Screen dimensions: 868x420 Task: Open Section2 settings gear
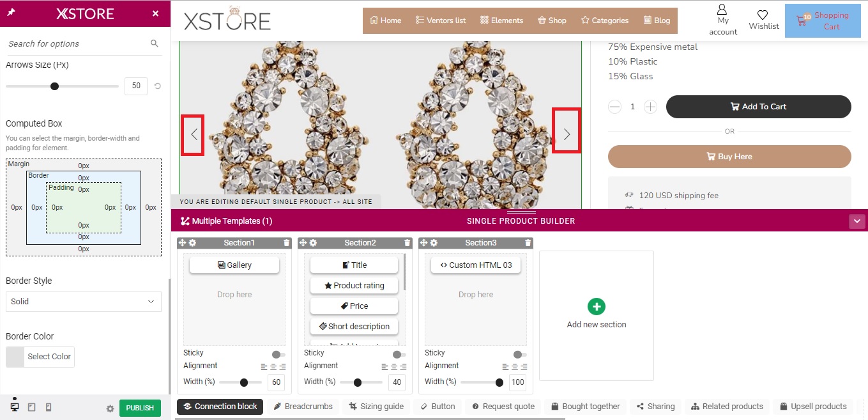[x=313, y=243]
